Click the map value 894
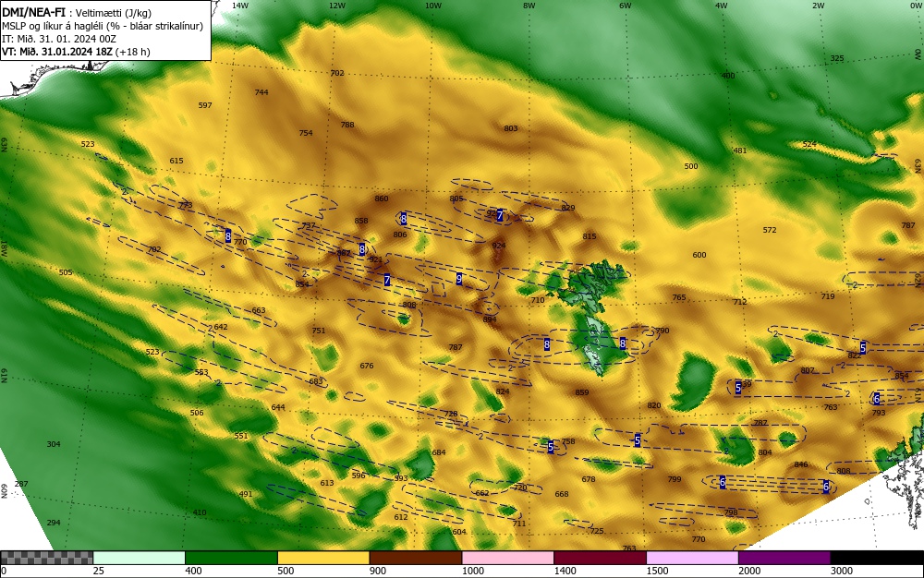The height and width of the screenshot is (578, 924). pyautogui.click(x=490, y=319)
